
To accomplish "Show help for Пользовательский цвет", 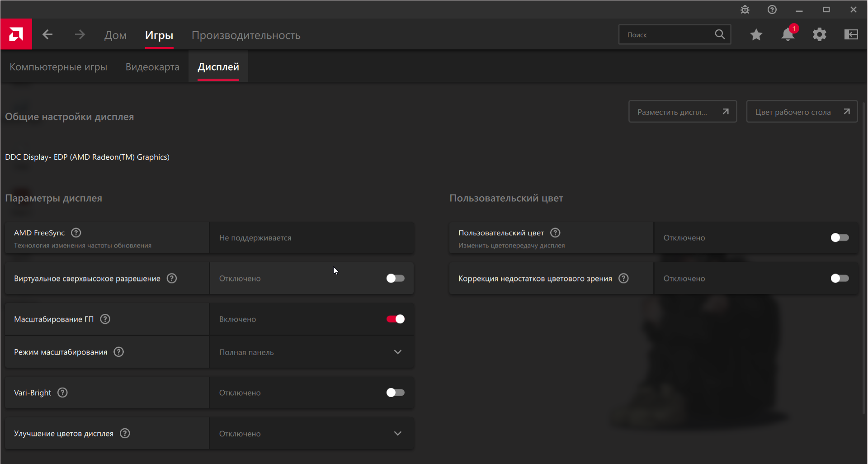I will pos(556,232).
